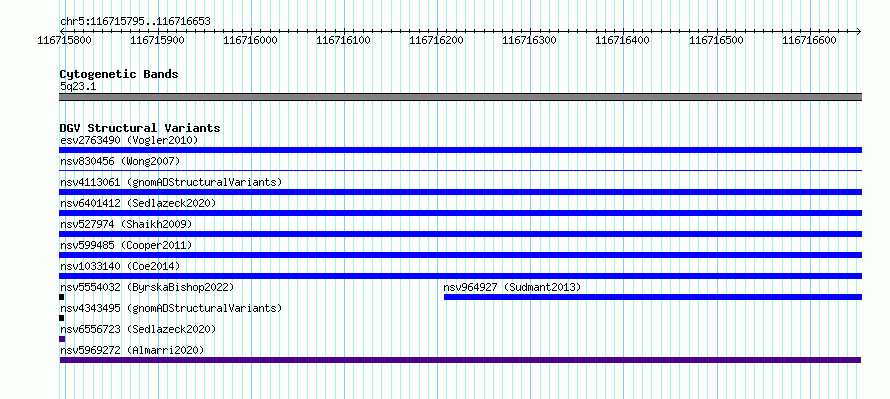Open the nsv6556723 (Sedlazeck2020) label
This screenshot has height=399, width=890.
tap(138, 329)
